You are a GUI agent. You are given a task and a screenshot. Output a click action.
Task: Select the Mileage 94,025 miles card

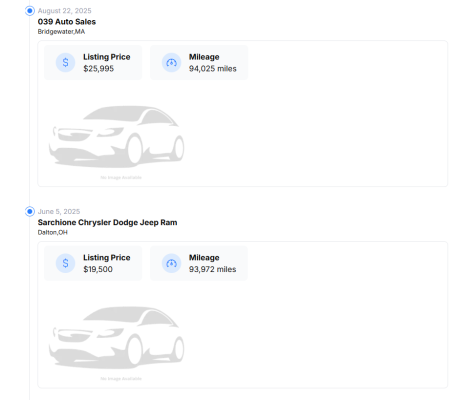[199, 63]
